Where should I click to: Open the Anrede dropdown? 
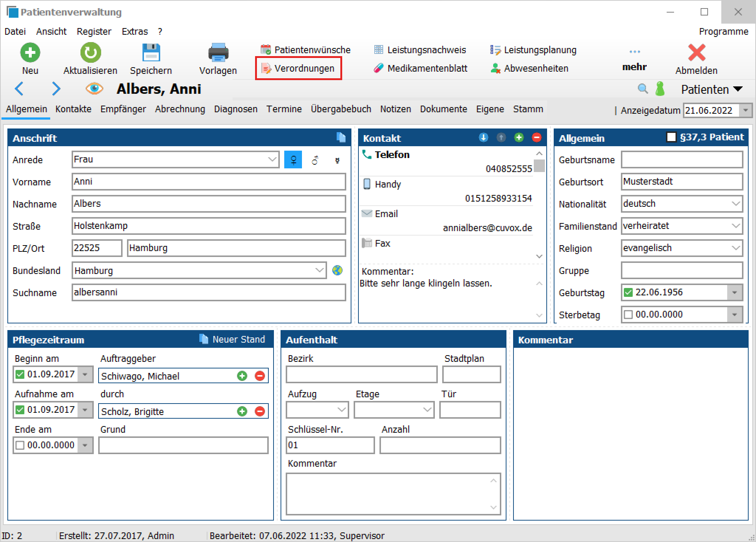tap(272, 159)
